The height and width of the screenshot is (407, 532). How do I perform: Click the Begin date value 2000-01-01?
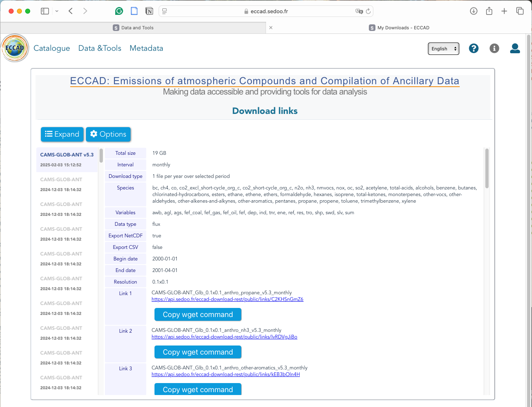(x=165, y=259)
